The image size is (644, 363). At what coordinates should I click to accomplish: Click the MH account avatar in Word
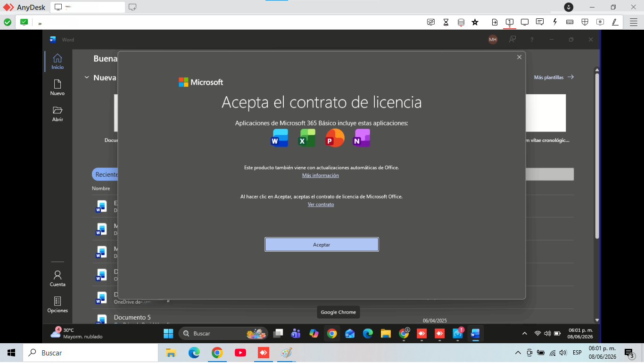click(x=493, y=40)
